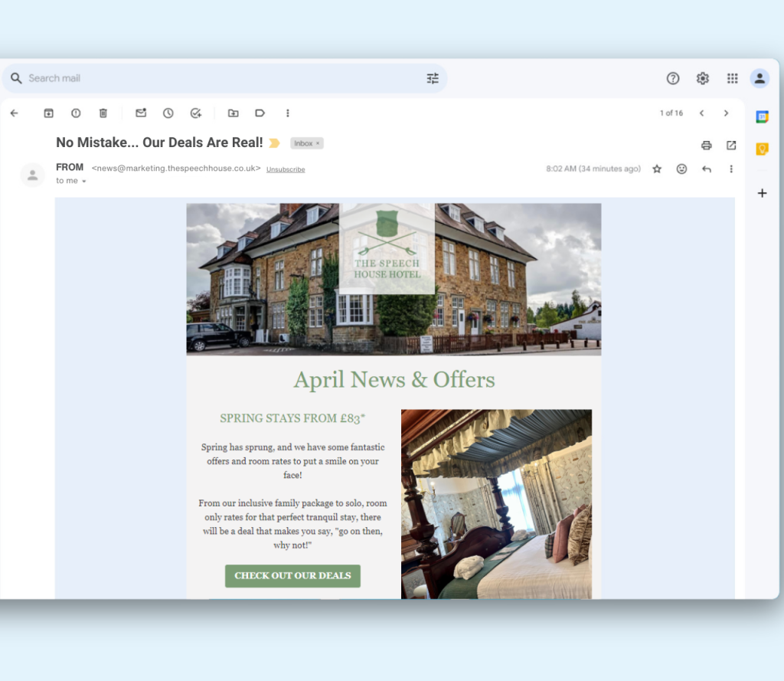Viewport: 784px width, 681px height.
Task: Focus the Search mail field
Action: 225,78
